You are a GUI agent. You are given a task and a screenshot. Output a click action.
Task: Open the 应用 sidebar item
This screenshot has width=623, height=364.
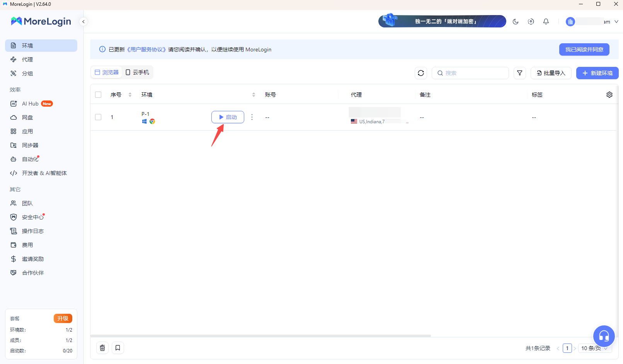tap(41, 131)
